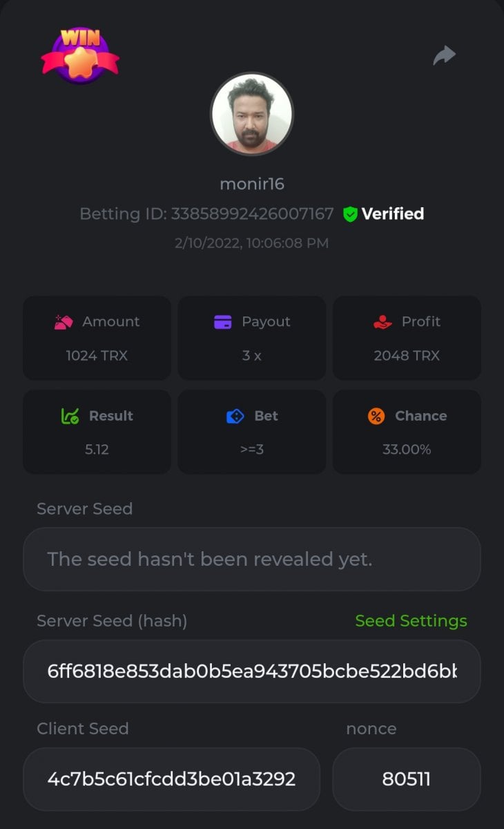Click the 33.00% chance value
The height and width of the screenshot is (829, 504).
(x=407, y=450)
